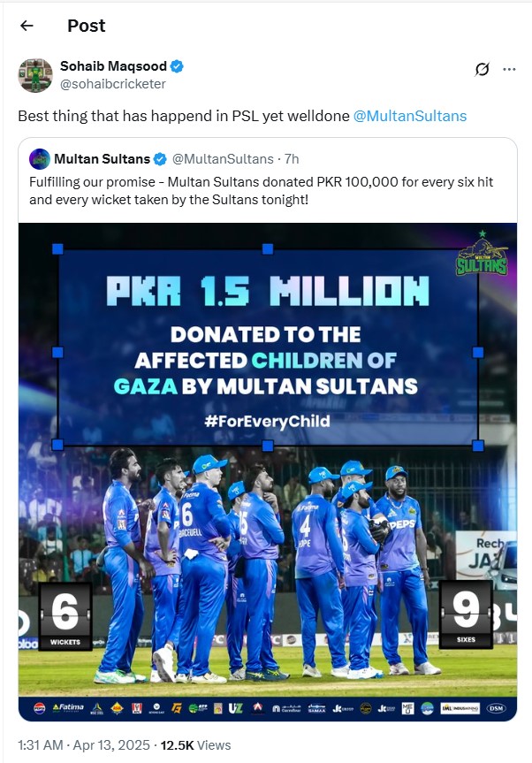The image size is (532, 763).
Task: Open the more options ellipsis menu
Action: (509, 69)
